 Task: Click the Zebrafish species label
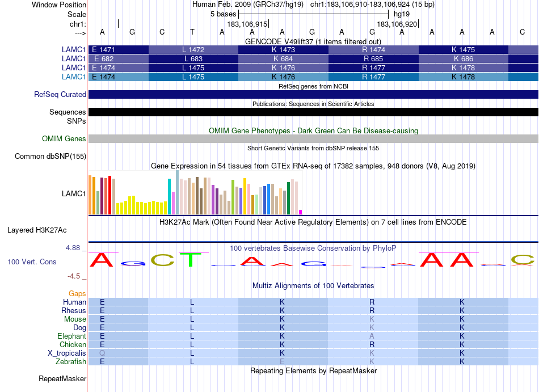coord(71,362)
